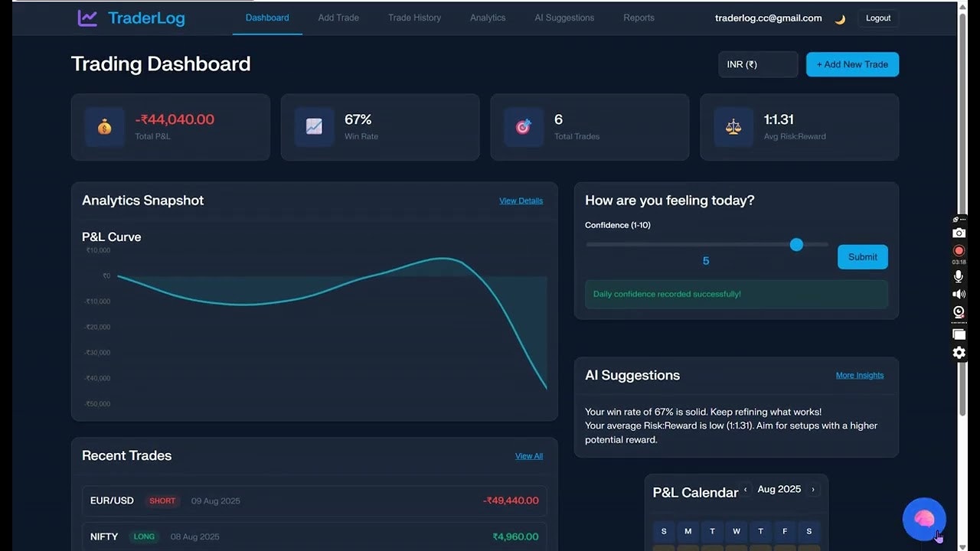The height and width of the screenshot is (551, 980).
Task: Click + Add New Trade button
Action: click(852, 64)
